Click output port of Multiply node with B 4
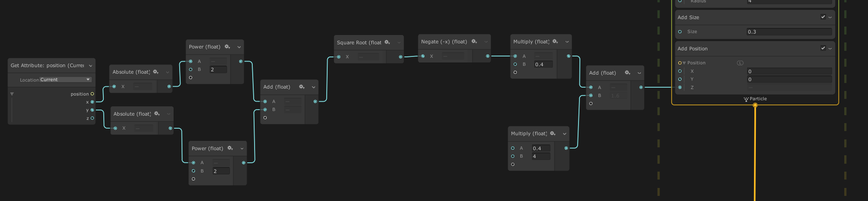Screen dimensions: 868x201 pos(566,148)
